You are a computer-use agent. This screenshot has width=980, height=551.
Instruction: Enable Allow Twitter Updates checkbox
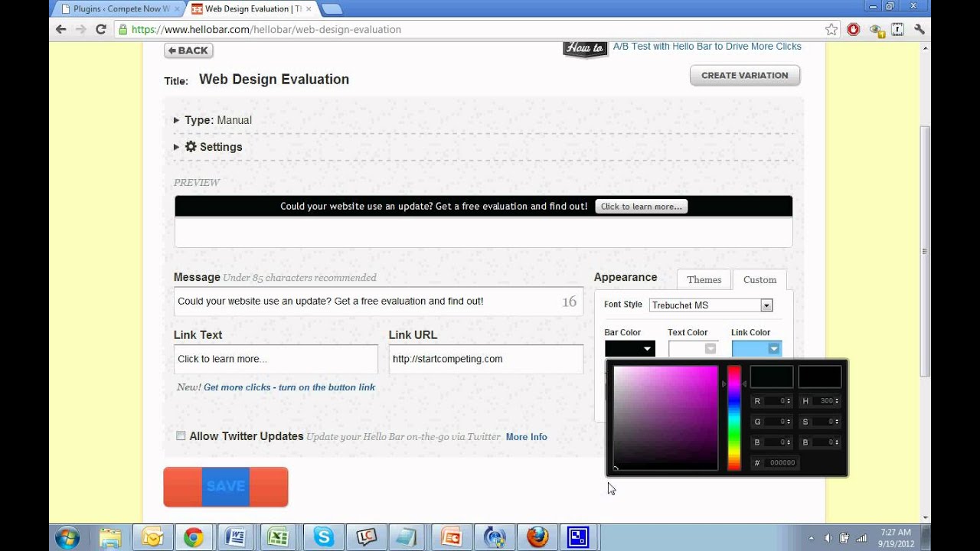[181, 435]
